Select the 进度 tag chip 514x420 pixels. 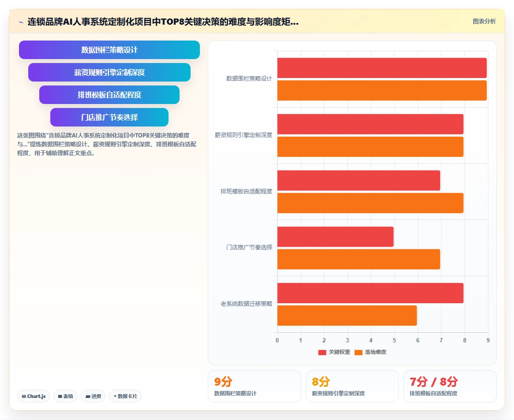[93, 396]
